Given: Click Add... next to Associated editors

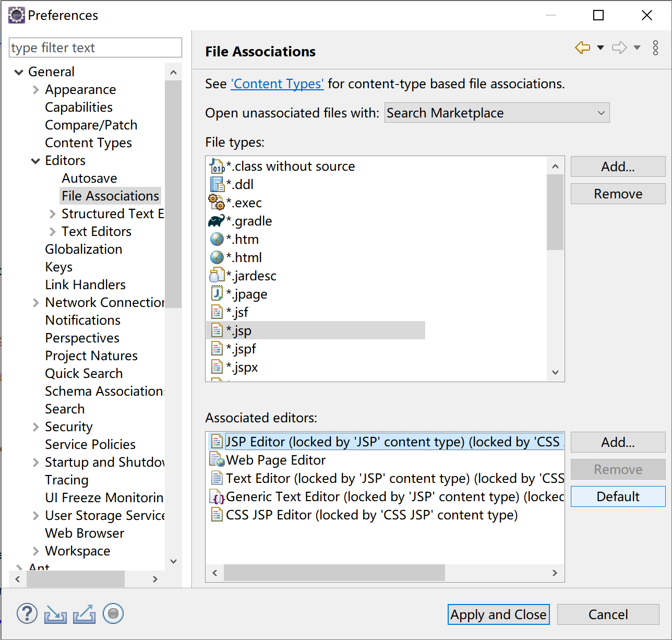Looking at the screenshot, I should coord(618,442).
